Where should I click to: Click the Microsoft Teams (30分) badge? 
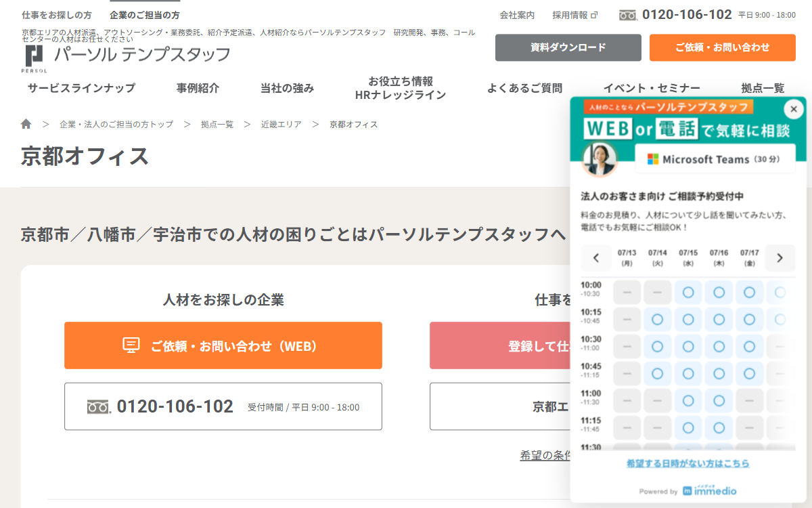(715, 159)
